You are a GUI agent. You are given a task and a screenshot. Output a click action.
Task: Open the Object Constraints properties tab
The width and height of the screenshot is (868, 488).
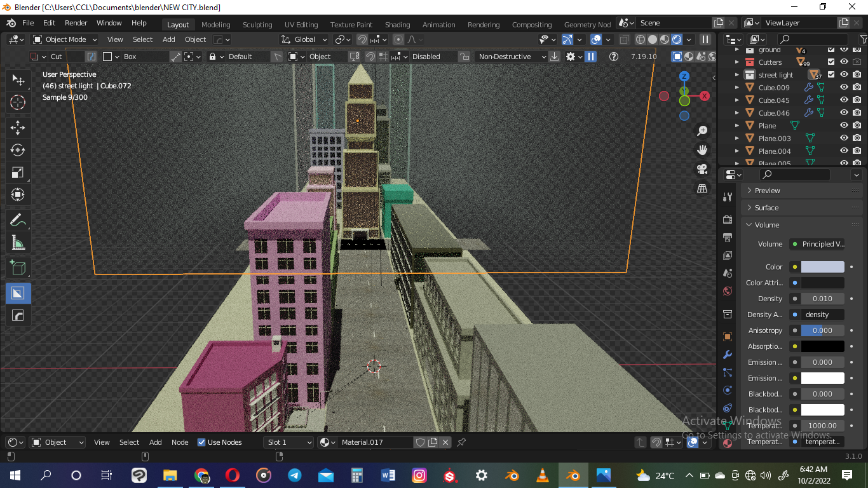(728, 408)
